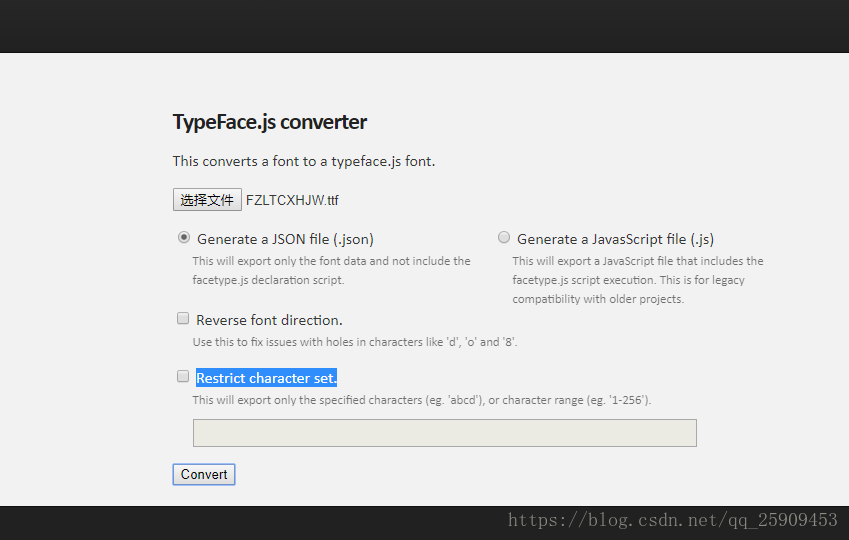Click the JSON export description text

pos(331,270)
